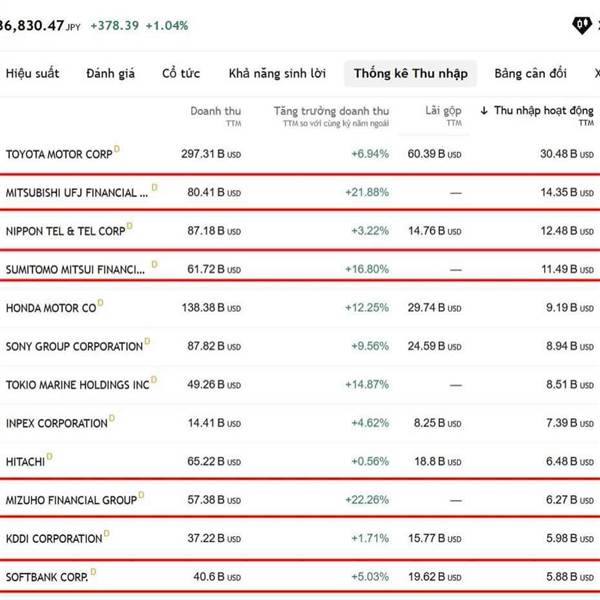
Task: Click Honda revenue value 138.38 B USD
Action: coord(211,308)
